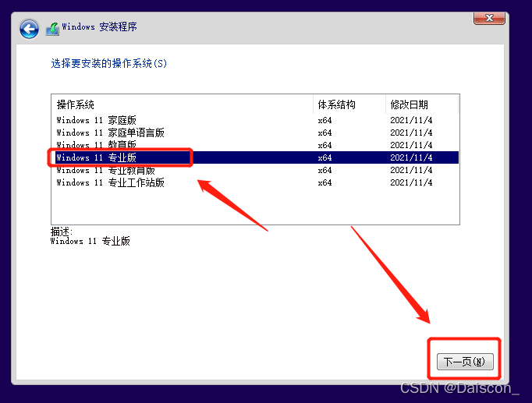Click the 选择要安装的操作系统(S) heading
The height and width of the screenshot is (403, 532).
109,63
